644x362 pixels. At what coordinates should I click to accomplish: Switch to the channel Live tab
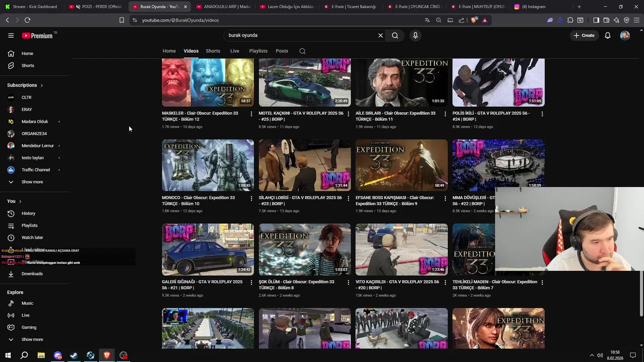point(234,51)
